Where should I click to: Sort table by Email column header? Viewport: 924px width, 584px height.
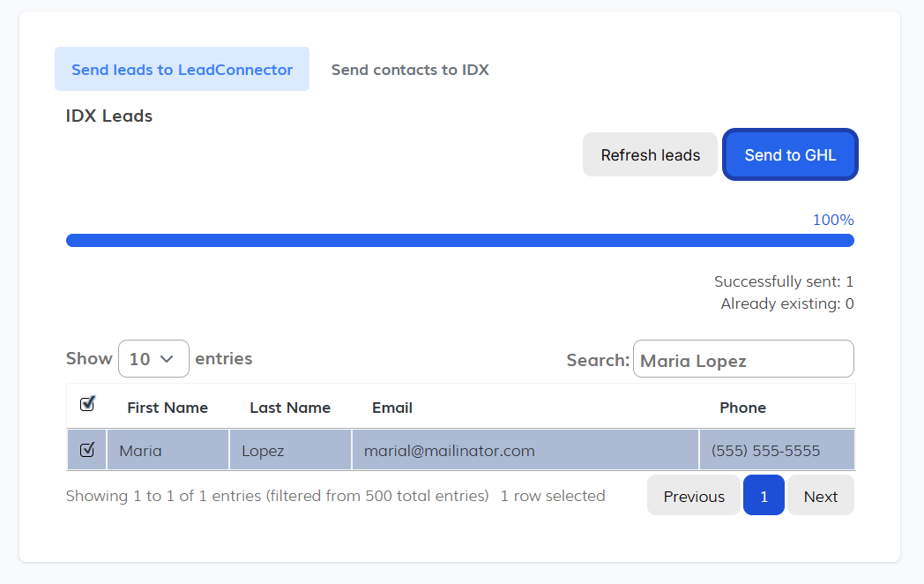click(392, 408)
